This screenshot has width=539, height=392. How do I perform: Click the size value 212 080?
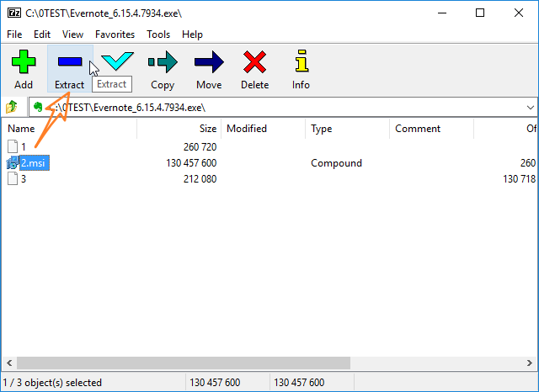click(x=200, y=179)
